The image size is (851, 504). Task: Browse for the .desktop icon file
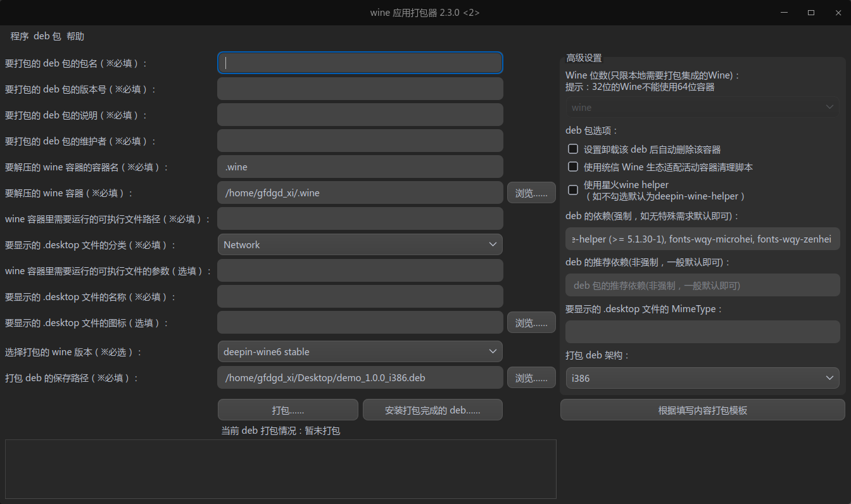531,323
